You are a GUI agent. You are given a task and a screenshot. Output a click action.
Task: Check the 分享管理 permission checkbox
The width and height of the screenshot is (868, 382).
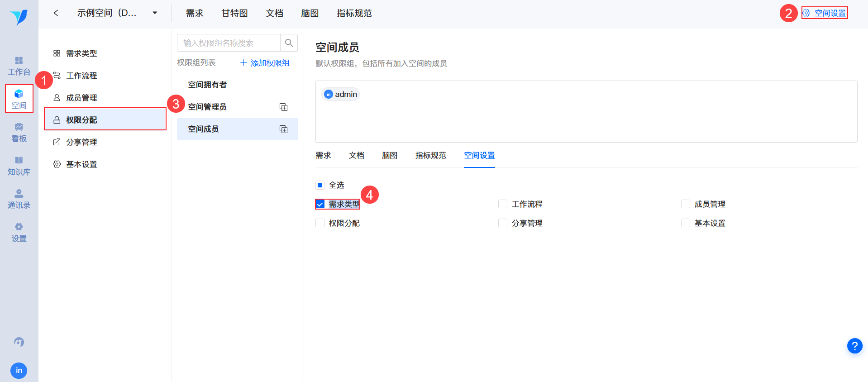pyautogui.click(x=503, y=223)
